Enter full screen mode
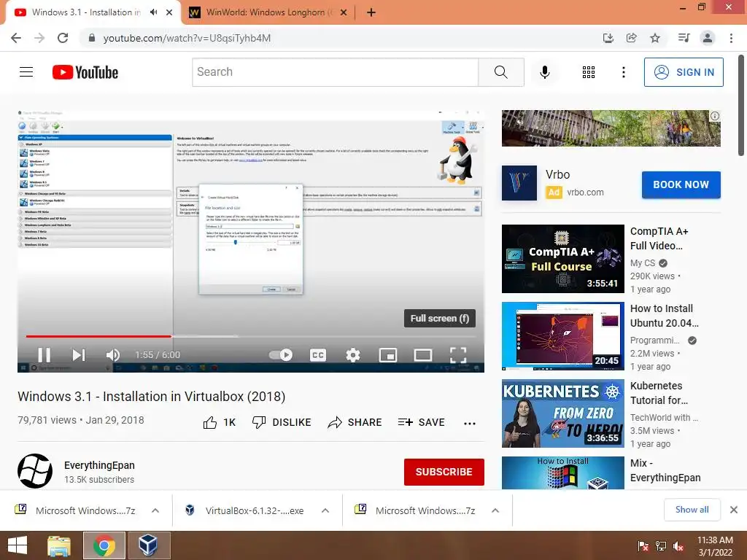The image size is (747, 560). pos(458,355)
